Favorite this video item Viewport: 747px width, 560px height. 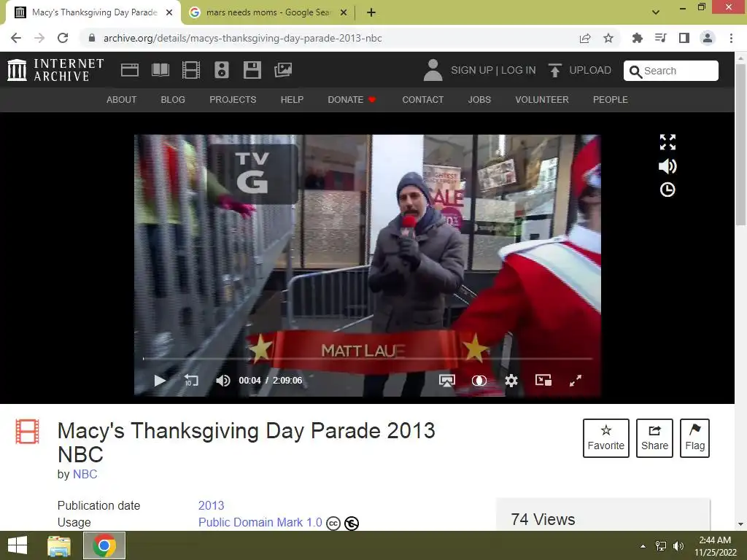pos(606,438)
